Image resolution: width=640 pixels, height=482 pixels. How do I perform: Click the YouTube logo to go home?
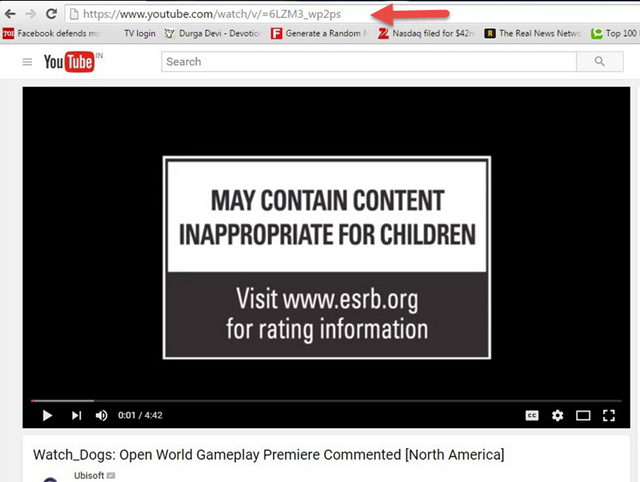pyautogui.click(x=69, y=62)
